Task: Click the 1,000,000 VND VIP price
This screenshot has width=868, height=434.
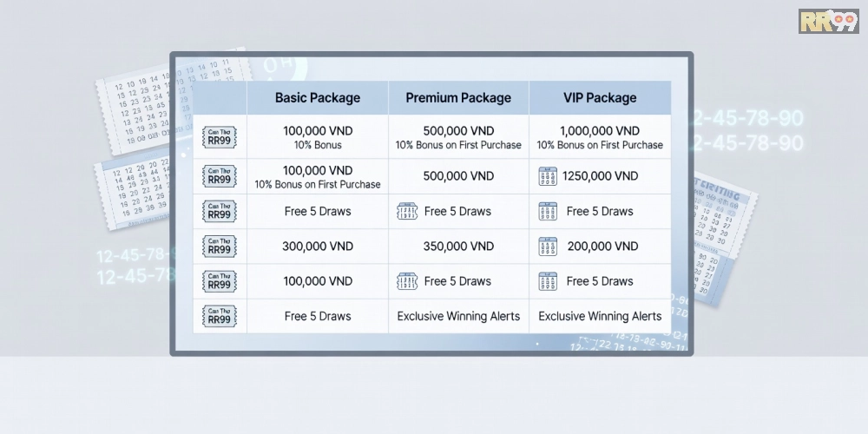Action: (x=600, y=130)
